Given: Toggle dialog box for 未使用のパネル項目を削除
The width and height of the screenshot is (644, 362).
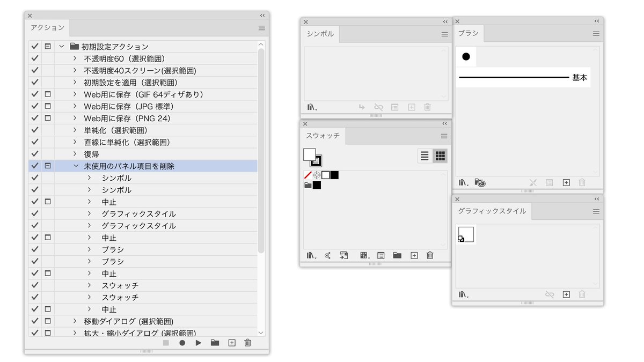Looking at the screenshot, I should pyautogui.click(x=48, y=166).
